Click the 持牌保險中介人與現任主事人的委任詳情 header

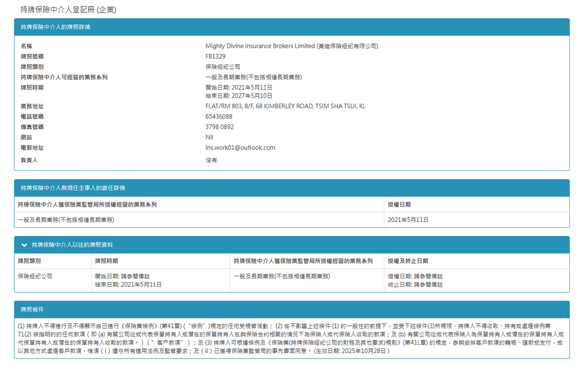pyautogui.click(x=73, y=188)
